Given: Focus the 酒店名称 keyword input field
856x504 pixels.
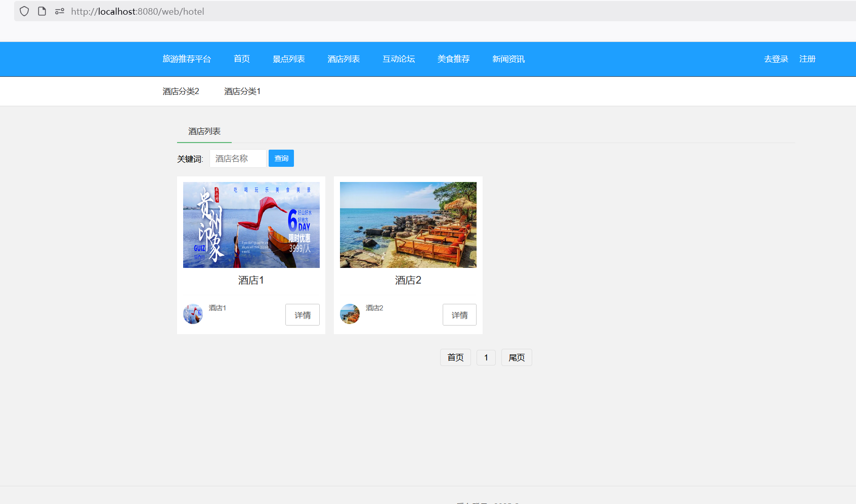Looking at the screenshot, I should 238,159.
